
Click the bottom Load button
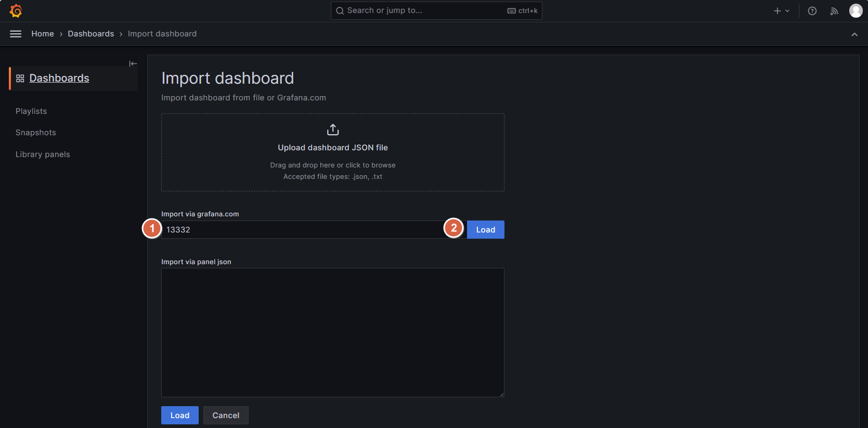tap(180, 416)
